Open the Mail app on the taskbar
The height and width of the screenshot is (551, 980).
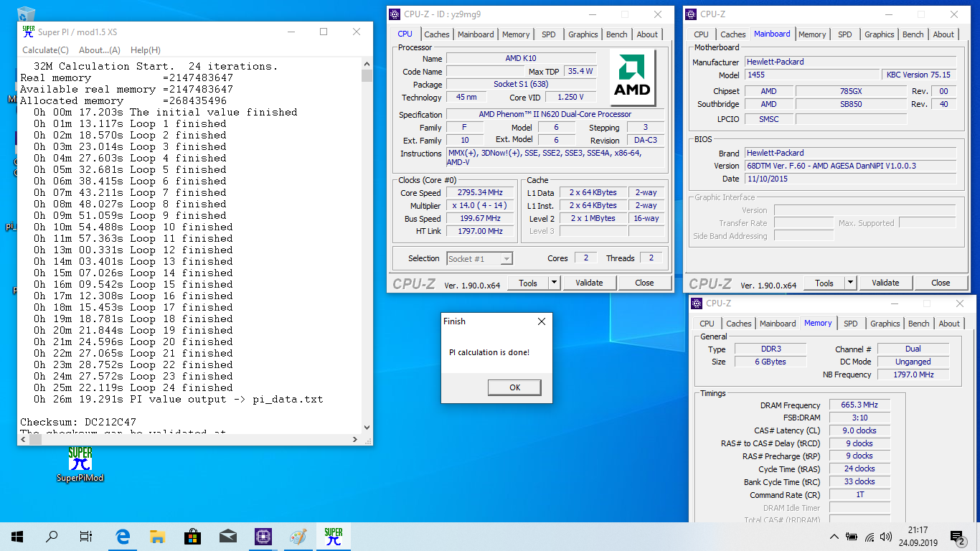click(x=227, y=536)
